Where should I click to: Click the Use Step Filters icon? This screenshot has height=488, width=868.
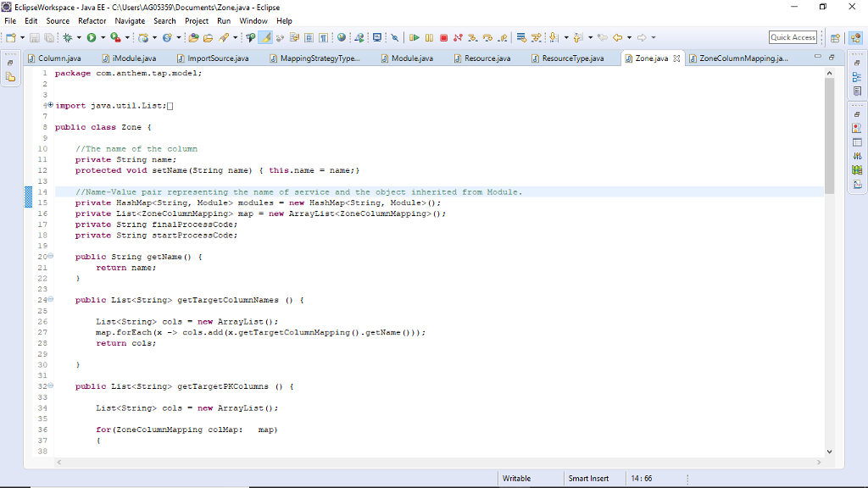click(x=536, y=37)
